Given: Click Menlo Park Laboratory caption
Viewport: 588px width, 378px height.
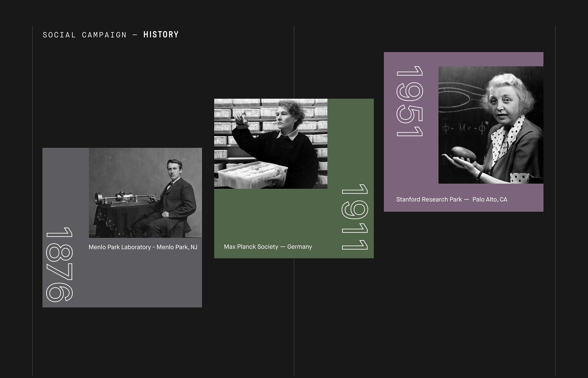Looking at the screenshot, I should [x=143, y=247].
